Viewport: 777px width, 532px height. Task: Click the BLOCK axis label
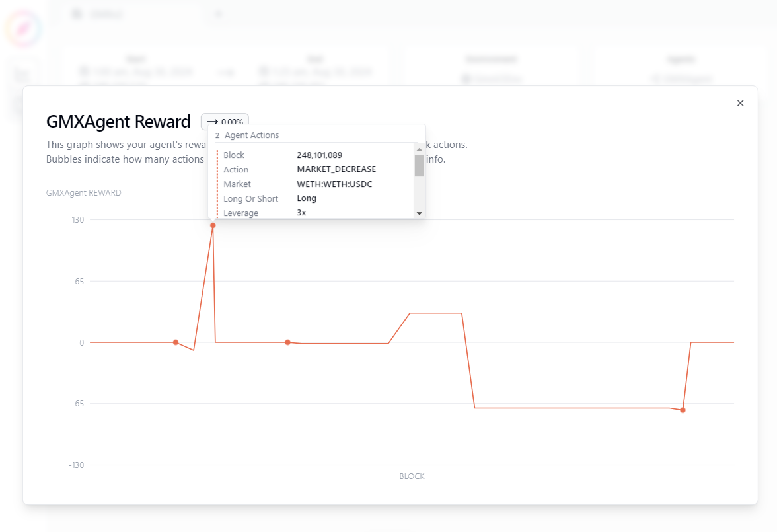(x=412, y=476)
